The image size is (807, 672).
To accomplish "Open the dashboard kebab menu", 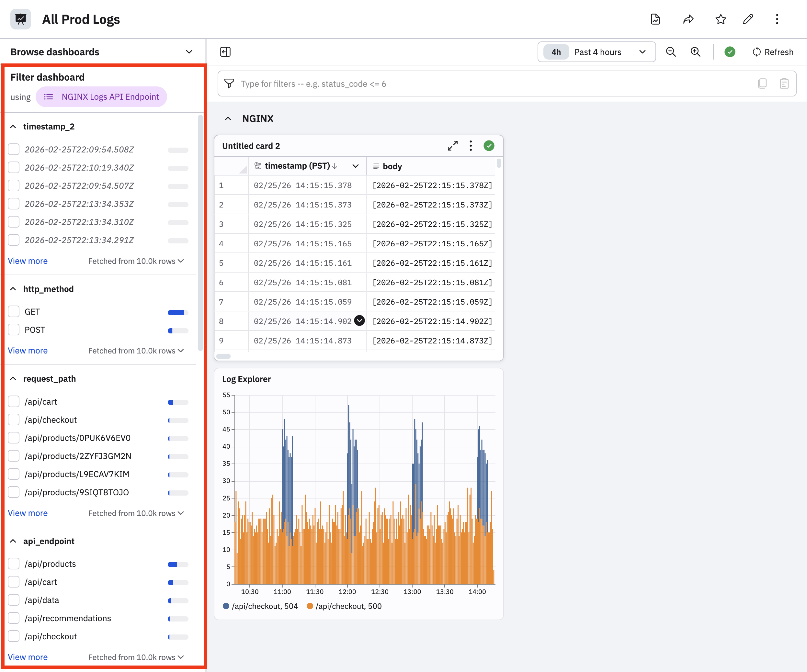I will (x=777, y=19).
